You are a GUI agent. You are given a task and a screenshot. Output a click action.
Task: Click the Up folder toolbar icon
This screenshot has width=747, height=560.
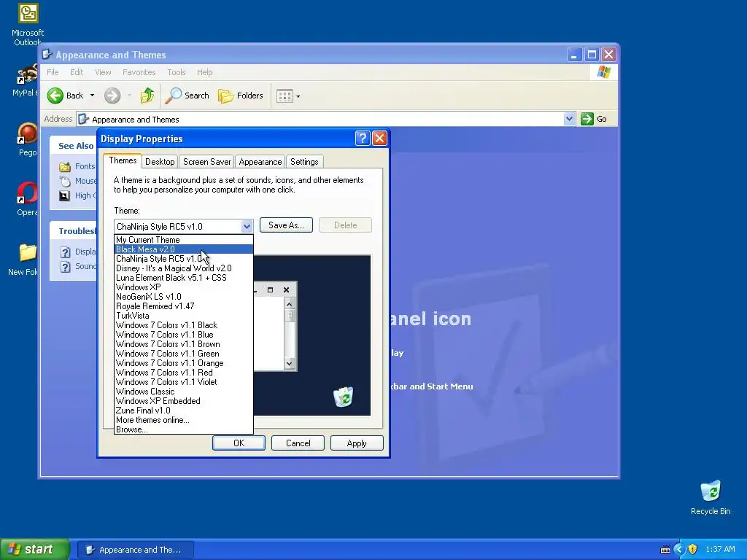(x=147, y=96)
